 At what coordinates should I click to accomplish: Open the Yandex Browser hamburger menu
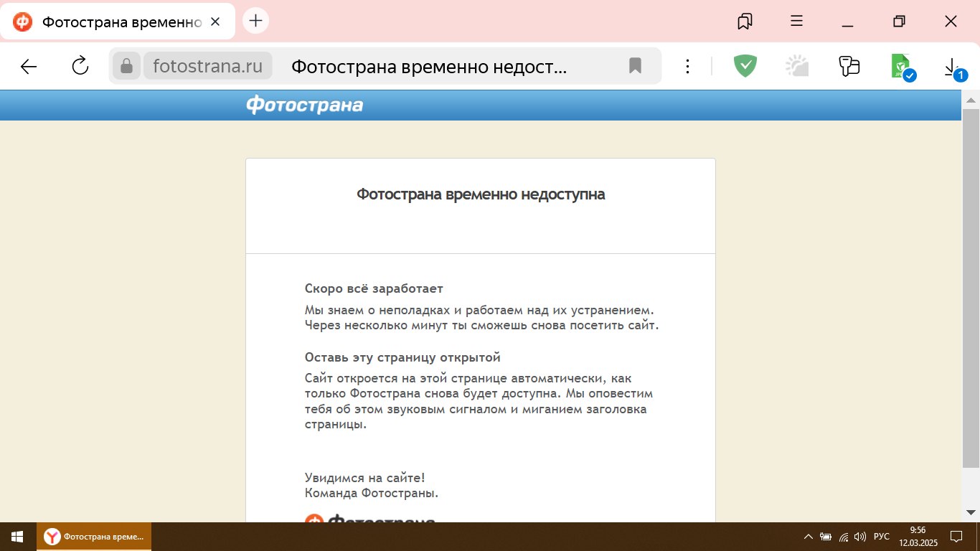point(796,22)
